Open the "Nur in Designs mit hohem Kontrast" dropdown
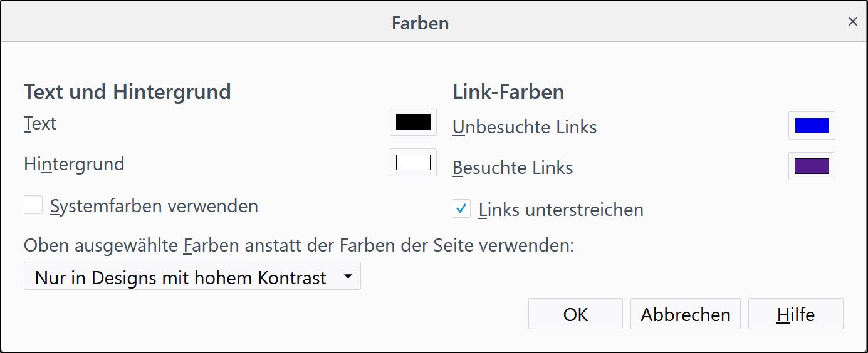The height and width of the screenshot is (353, 868). [x=182, y=277]
